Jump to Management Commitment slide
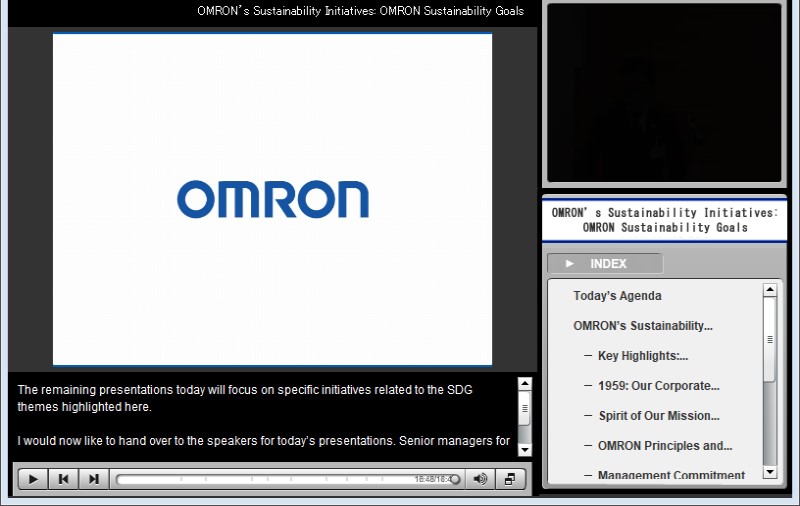Image resolution: width=800 pixels, height=506 pixels. coord(671,475)
